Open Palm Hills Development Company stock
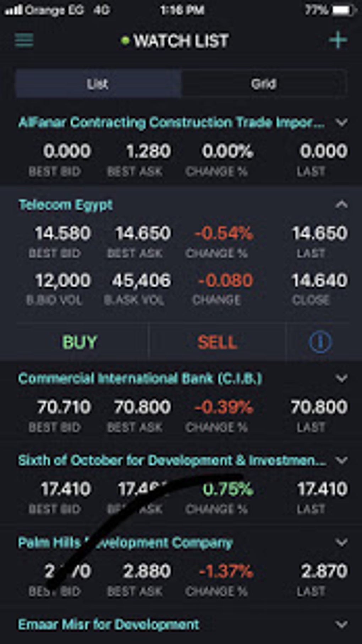 (x=125, y=543)
